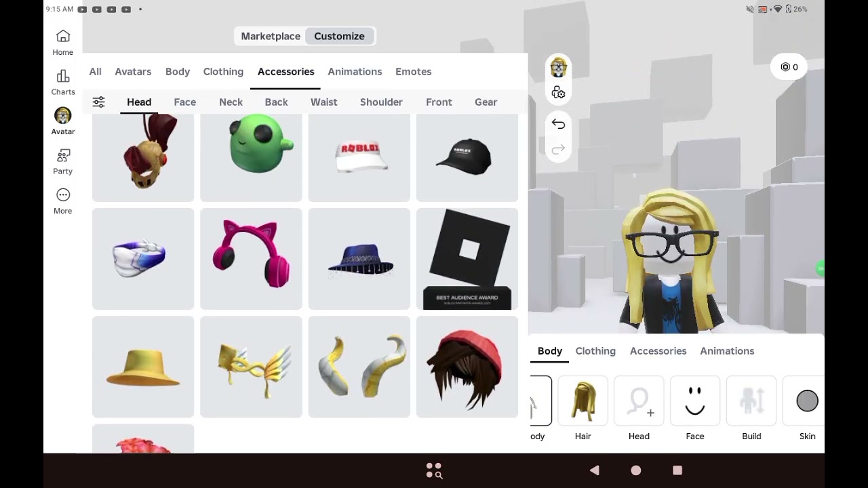Open Clothing tab below the avatar preview
Viewport: 868px width, 488px height.
[595, 351]
